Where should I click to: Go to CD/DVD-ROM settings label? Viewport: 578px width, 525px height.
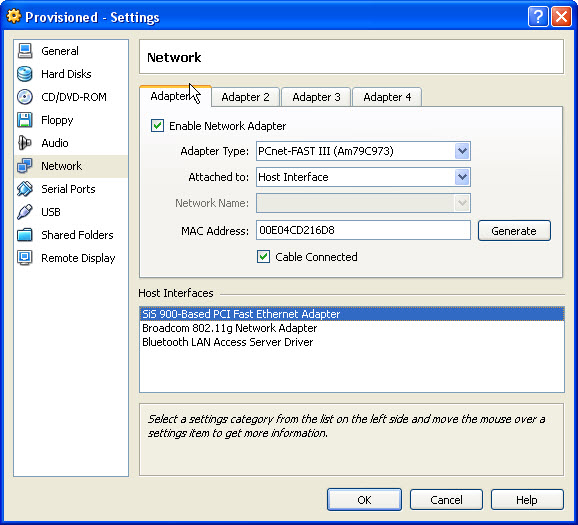point(74,97)
